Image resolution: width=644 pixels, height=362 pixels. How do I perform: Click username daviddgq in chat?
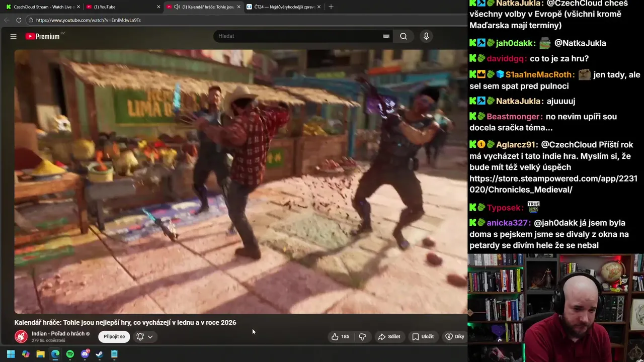click(507, 58)
